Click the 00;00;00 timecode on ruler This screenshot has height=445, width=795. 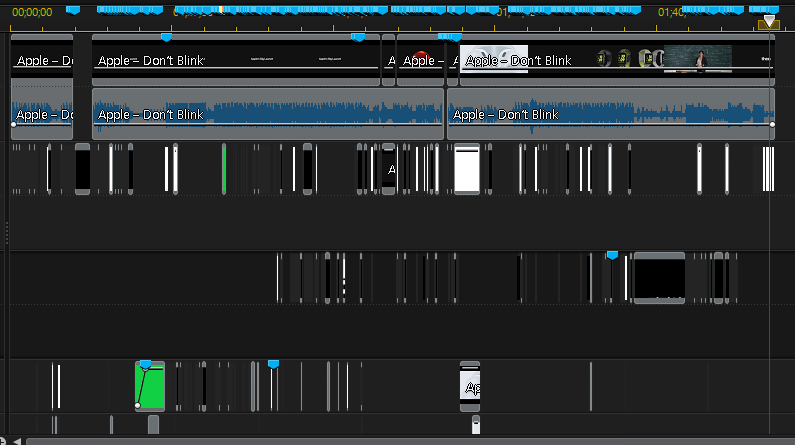(x=32, y=12)
